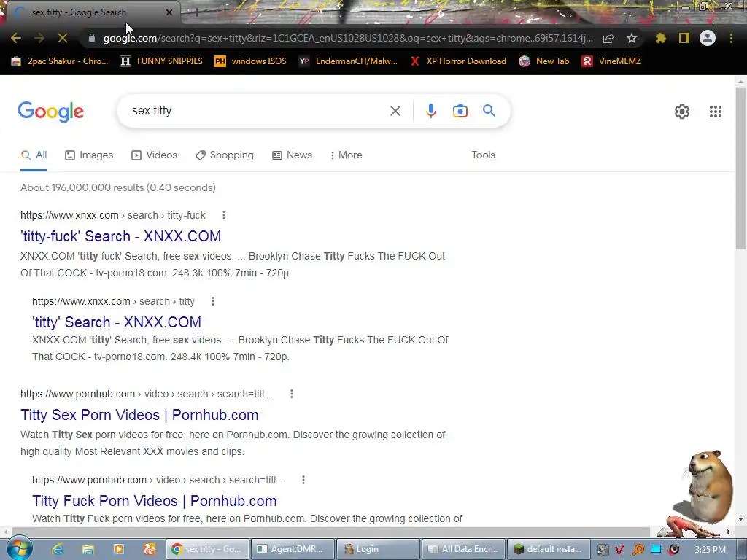Toggle the browser side panel icon
Viewport: 747px width, 560px height.
684,38
